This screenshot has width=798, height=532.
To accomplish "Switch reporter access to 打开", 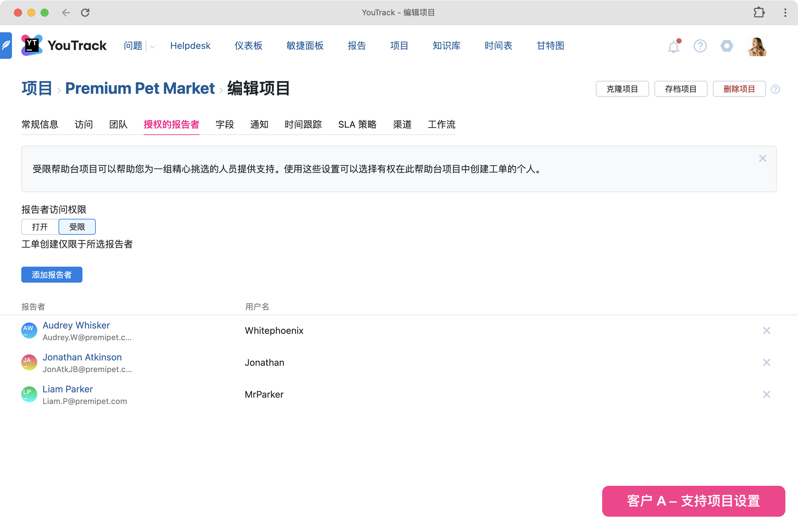I will pos(40,227).
